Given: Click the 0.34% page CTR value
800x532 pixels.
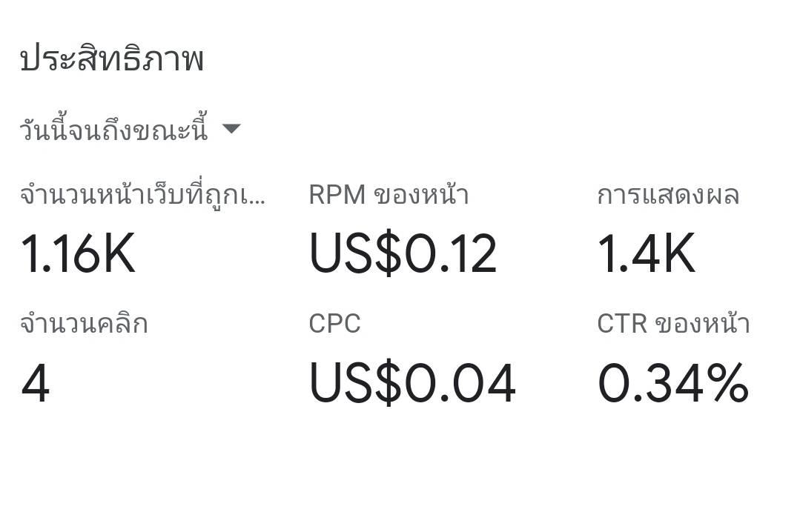Looking at the screenshot, I should [673, 382].
